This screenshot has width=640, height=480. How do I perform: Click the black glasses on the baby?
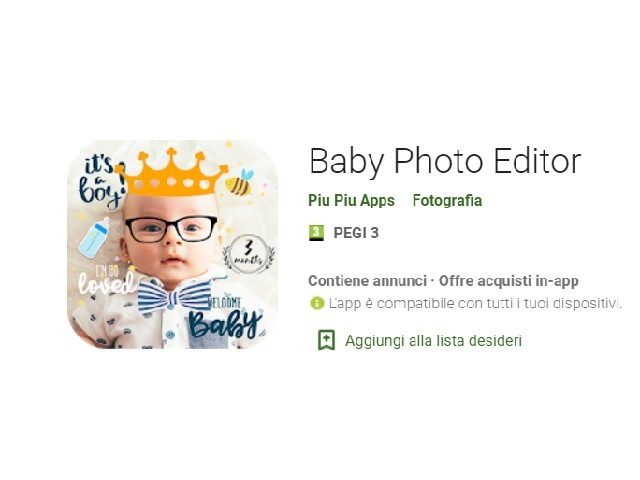171,229
